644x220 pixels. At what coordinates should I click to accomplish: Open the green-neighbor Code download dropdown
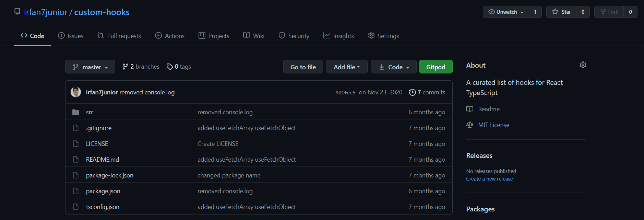pyautogui.click(x=394, y=67)
